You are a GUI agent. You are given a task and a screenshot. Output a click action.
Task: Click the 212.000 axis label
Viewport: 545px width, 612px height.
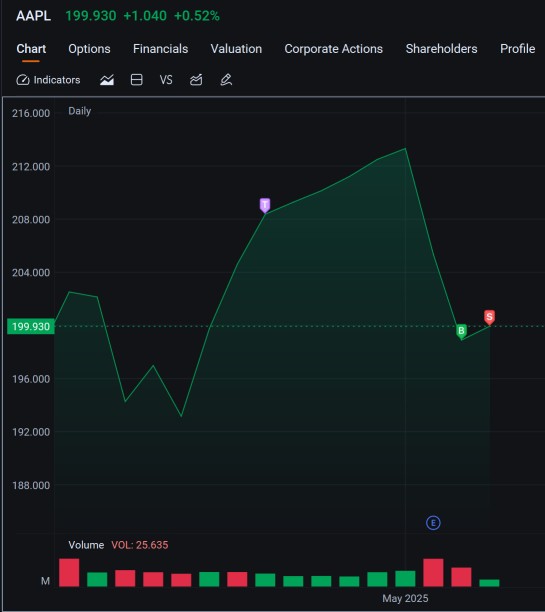tap(31, 167)
